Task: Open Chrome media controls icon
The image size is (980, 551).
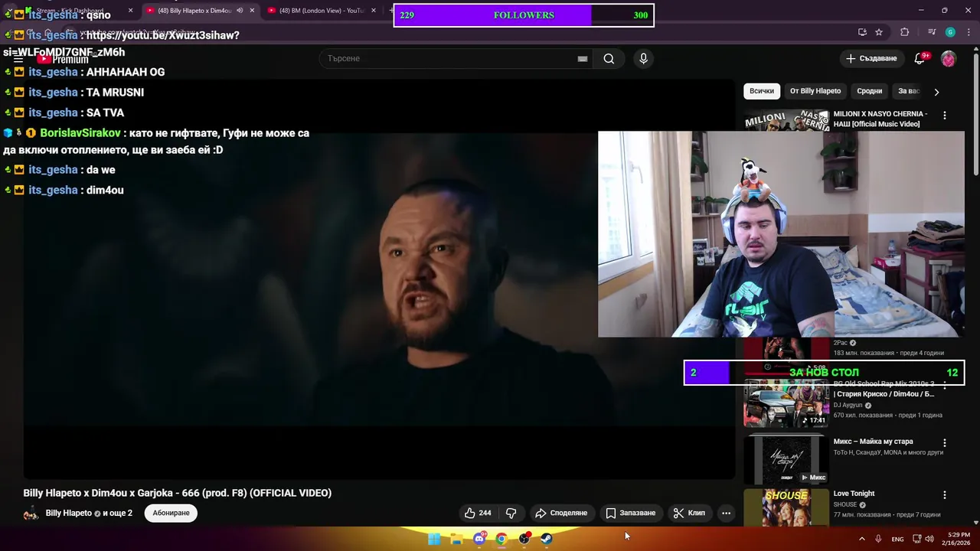Action: (x=931, y=32)
